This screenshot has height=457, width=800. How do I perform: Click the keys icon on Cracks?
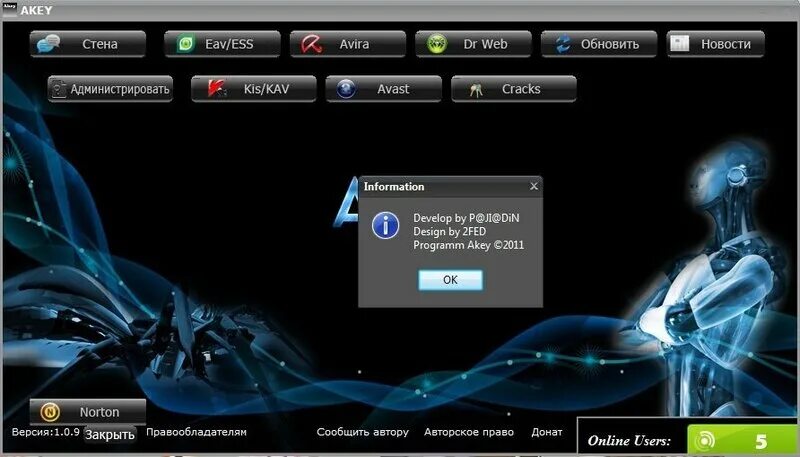[476, 90]
